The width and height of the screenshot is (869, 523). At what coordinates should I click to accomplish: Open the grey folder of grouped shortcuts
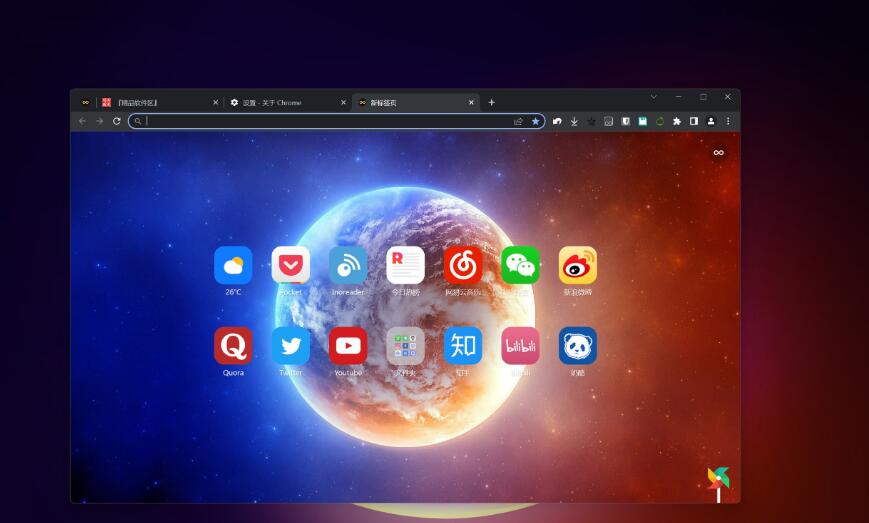406,346
